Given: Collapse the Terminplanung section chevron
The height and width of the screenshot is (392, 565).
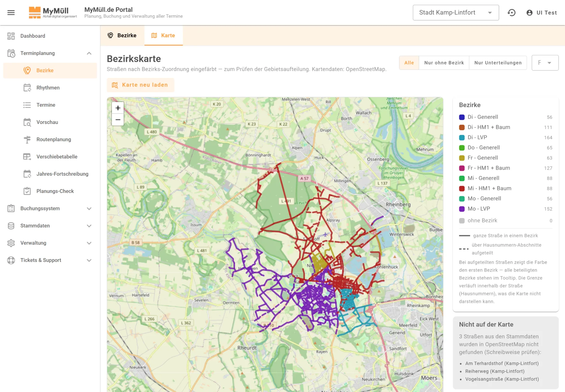Looking at the screenshot, I should (89, 53).
